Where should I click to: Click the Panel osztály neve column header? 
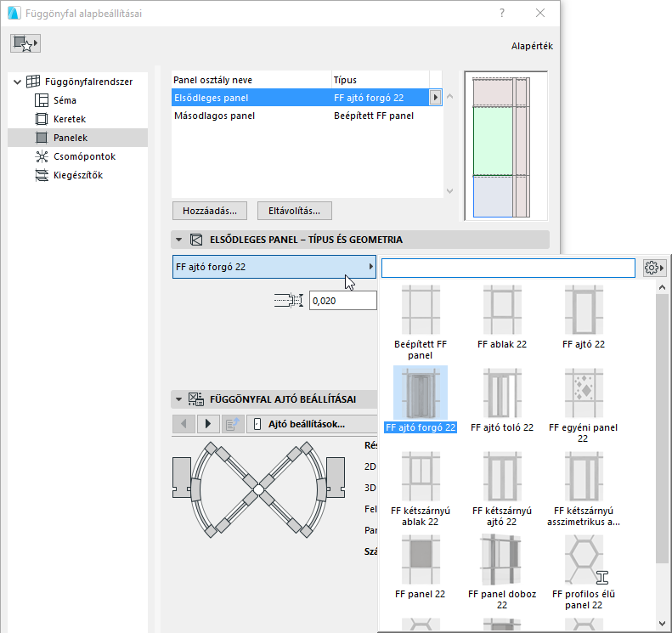coord(212,80)
